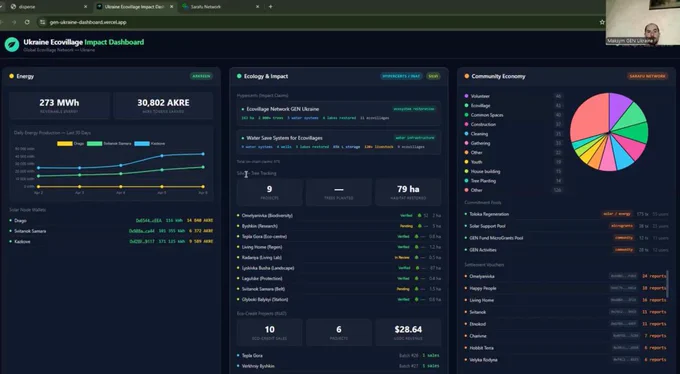The width and height of the screenshot is (680, 374).
Task: Select GEN Fund MicroGrants Pool row
Action: pyautogui.click(x=566, y=238)
